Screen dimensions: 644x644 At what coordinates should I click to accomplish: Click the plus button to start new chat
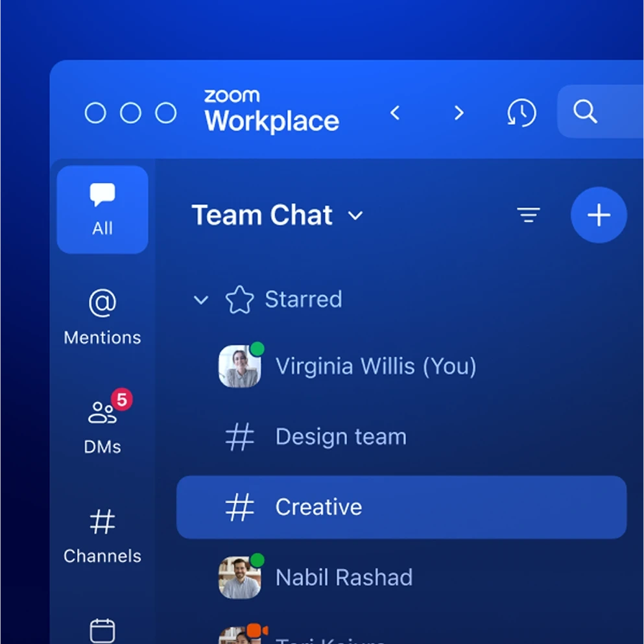pyautogui.click(x=598, y=215)
